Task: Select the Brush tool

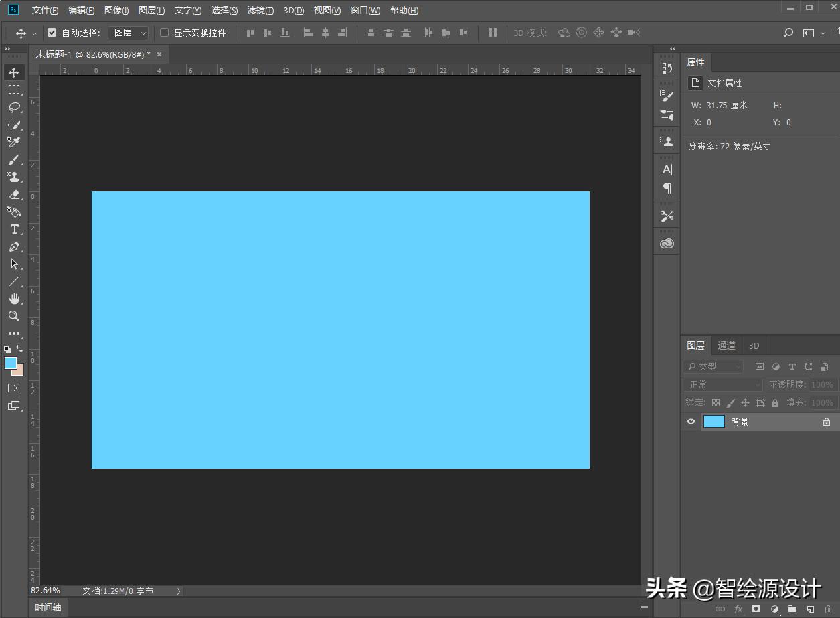Action: coord(14,159)
